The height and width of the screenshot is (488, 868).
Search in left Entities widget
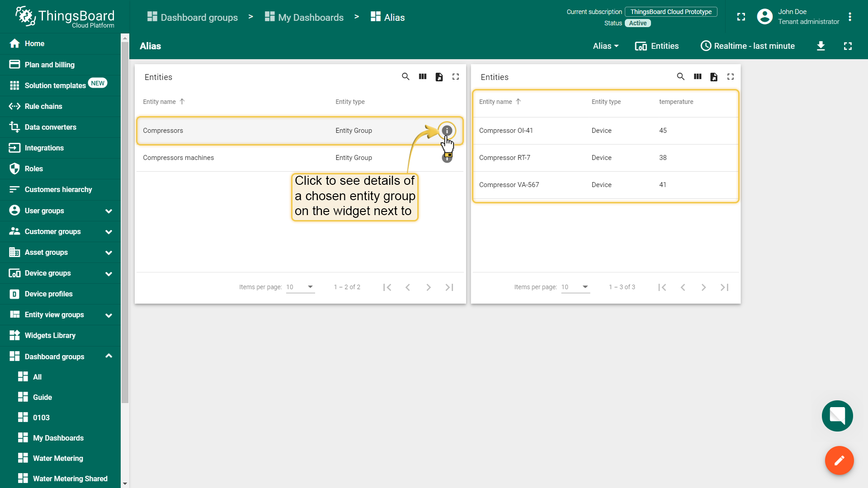click(406, 77)
